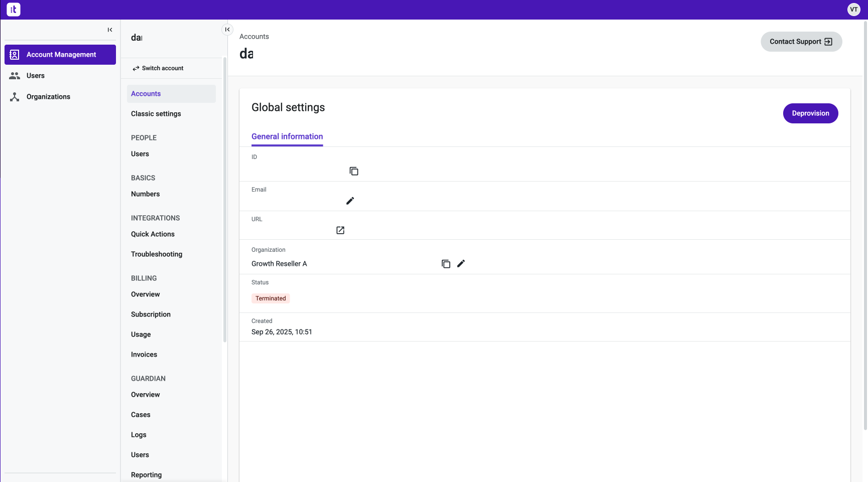
Task: Click the Global settings heading
Action: tap(288, 107)
